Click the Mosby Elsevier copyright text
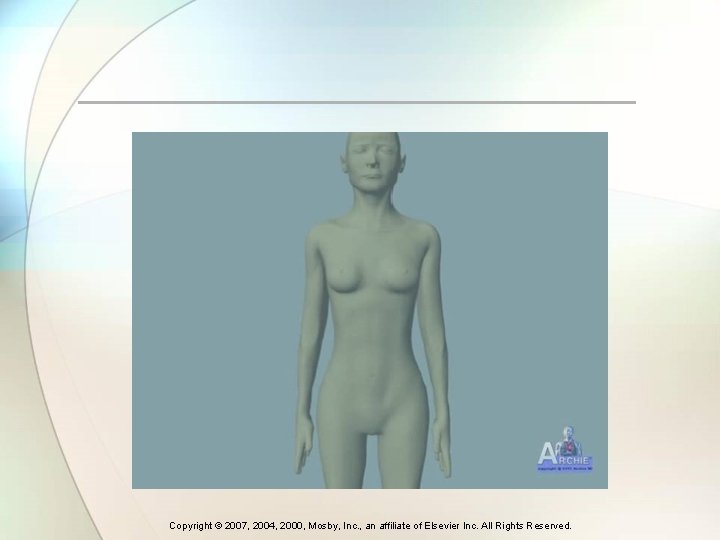 tap(370, 525)
